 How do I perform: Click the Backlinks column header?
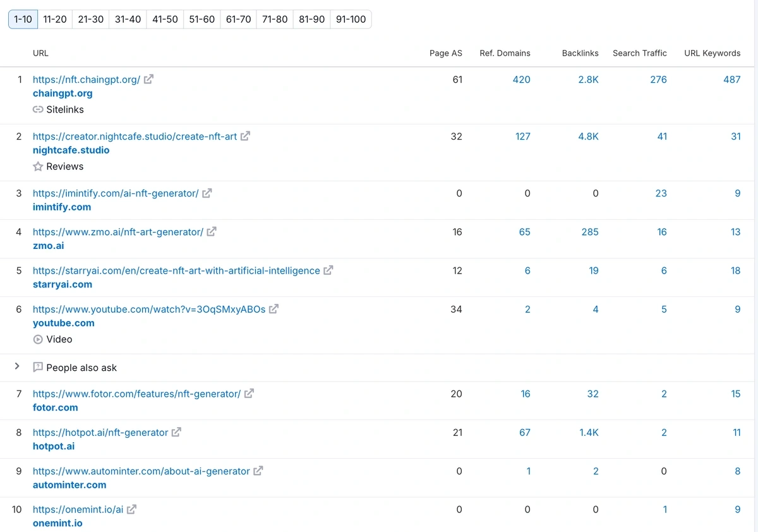(x=581, y=53)
